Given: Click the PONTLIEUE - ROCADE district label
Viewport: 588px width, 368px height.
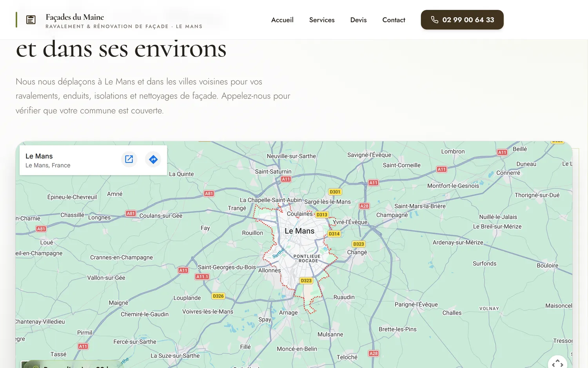Looking at the screenshot, I should coord(307,259).
